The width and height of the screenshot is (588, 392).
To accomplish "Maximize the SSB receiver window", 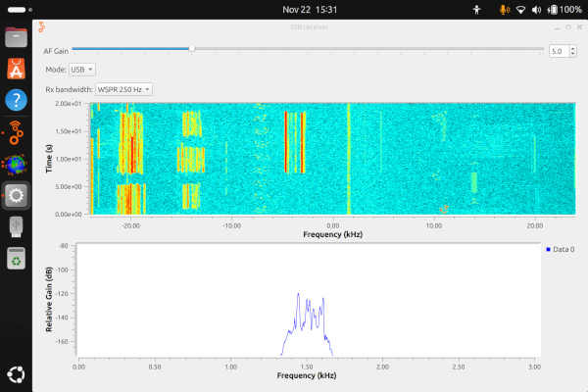I will pyautogui.click(x=568, y=27).
